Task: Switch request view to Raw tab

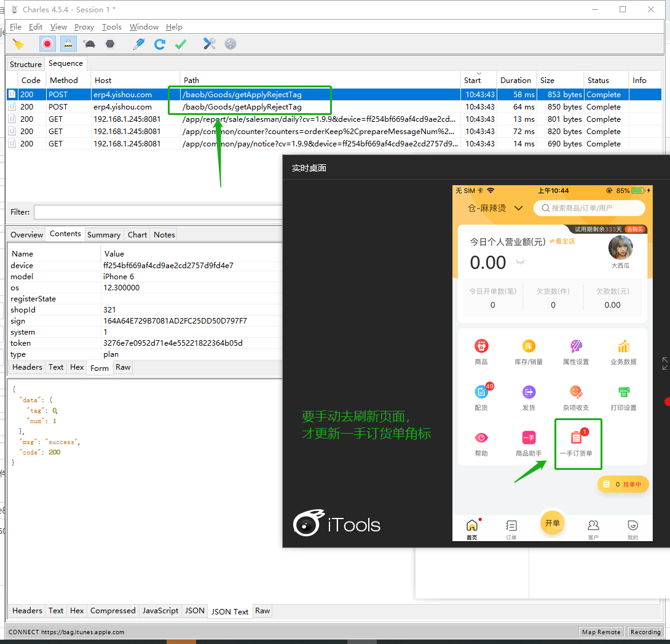Action: click(123, 367)
